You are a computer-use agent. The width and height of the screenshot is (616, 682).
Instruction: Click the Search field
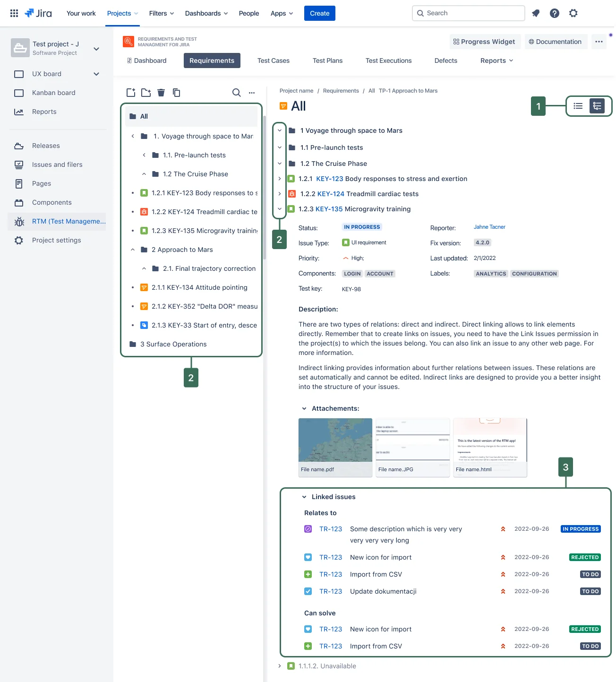point(469,13)
